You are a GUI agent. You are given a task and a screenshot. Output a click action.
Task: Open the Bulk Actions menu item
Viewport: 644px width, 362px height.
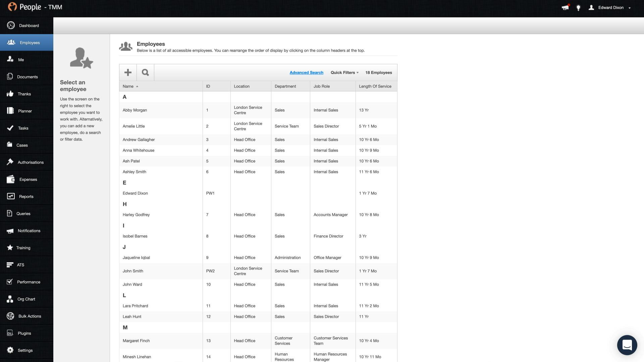(30, 316)
